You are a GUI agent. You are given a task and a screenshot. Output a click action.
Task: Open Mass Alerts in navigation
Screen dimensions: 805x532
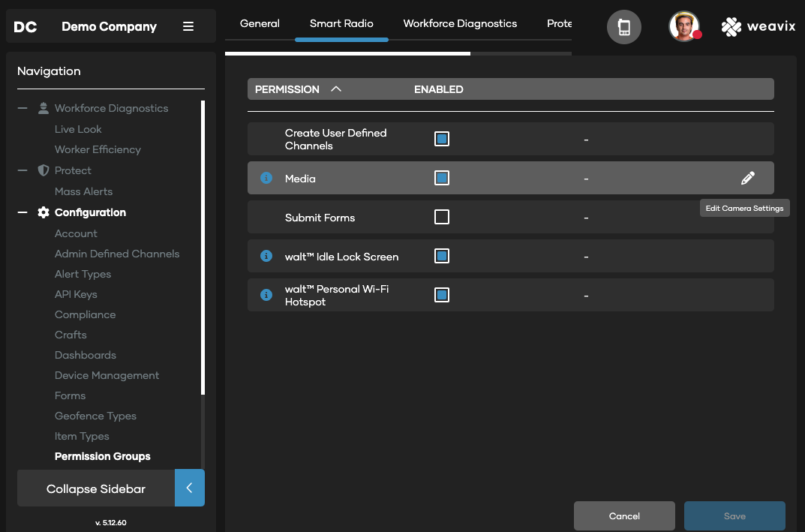coord(84,191)
